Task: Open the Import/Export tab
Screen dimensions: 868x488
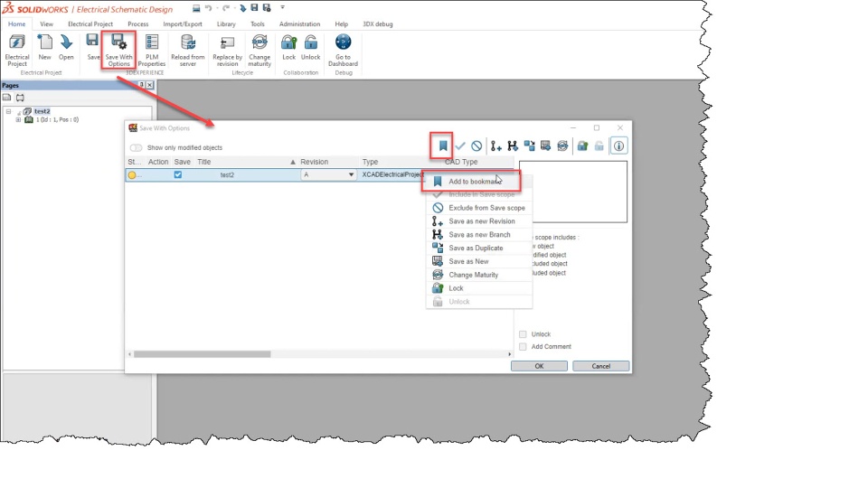Action: click(182, 23)
